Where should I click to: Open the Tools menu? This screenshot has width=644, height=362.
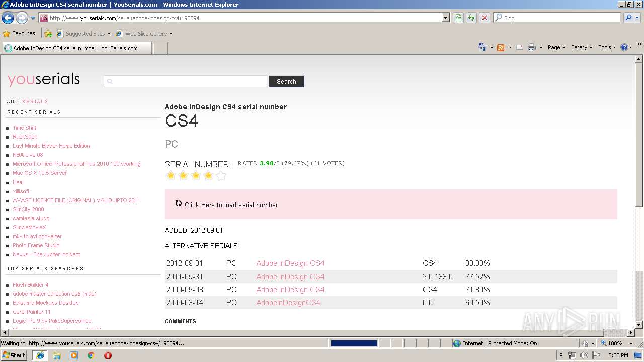(x=607, y=47)
